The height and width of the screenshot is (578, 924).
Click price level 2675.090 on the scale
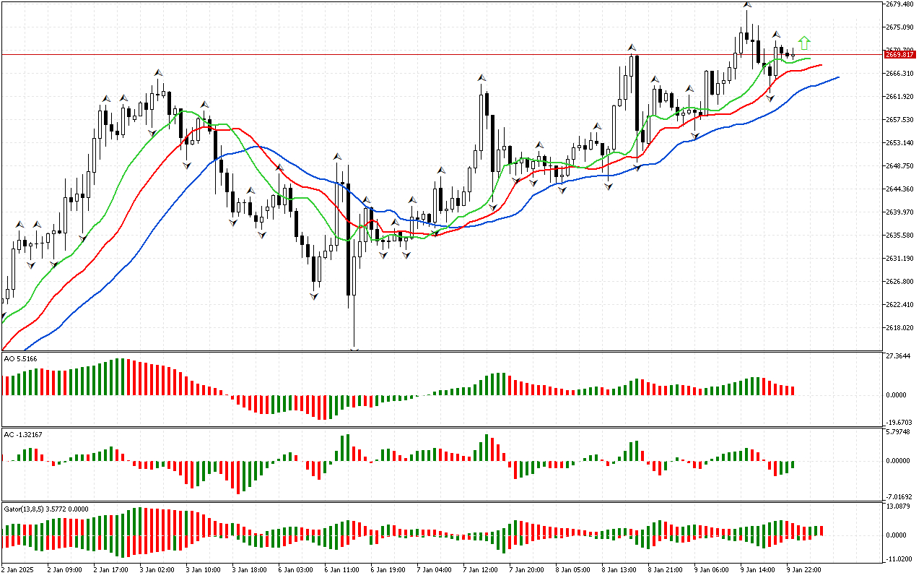click(x=899, y=27)
